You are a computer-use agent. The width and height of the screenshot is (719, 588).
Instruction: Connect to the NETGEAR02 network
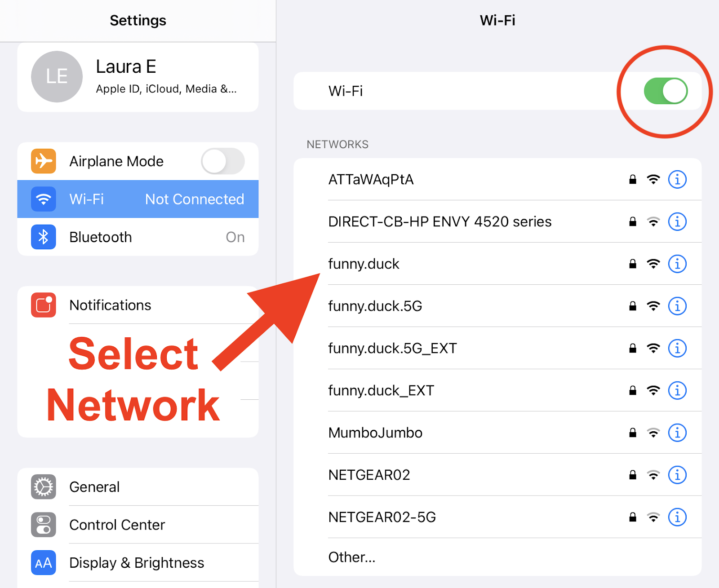click(x=369, y=475)
